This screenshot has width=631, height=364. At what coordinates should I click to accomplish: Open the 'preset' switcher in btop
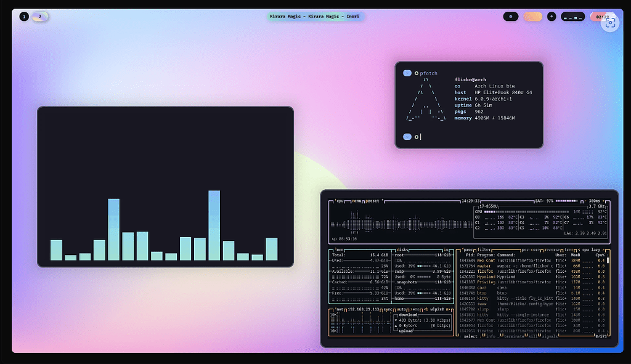tap(373, 201)
